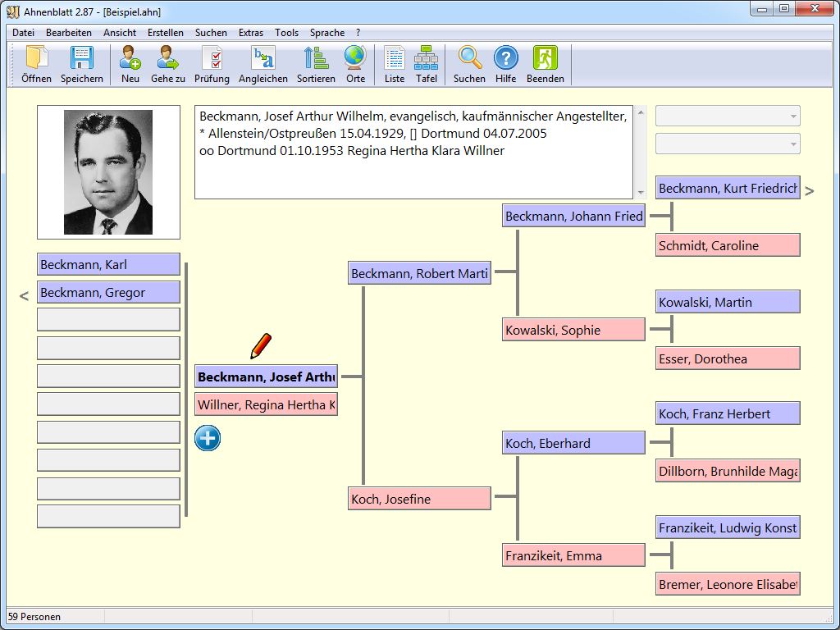Click the details box scroll up arrow
Screen dimensions: 840x630
click(641, 112)
